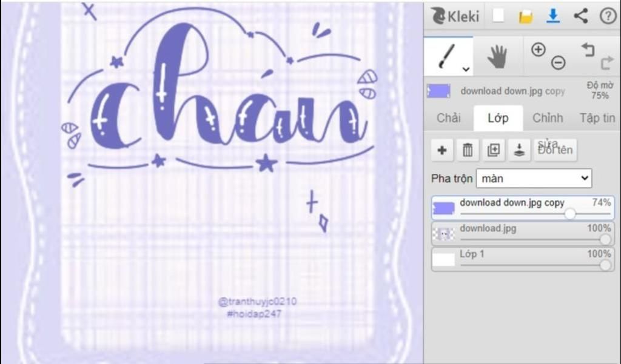Click the Độ mờ 75% opacity label
This screenshot has height=364, width=621.
(x=600, y=90)
